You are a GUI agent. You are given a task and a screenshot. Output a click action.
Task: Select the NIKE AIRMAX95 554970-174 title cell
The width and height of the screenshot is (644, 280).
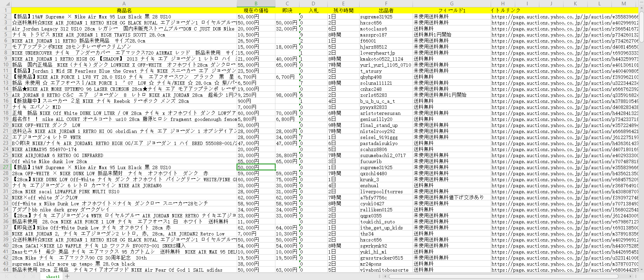click(124, 149)
